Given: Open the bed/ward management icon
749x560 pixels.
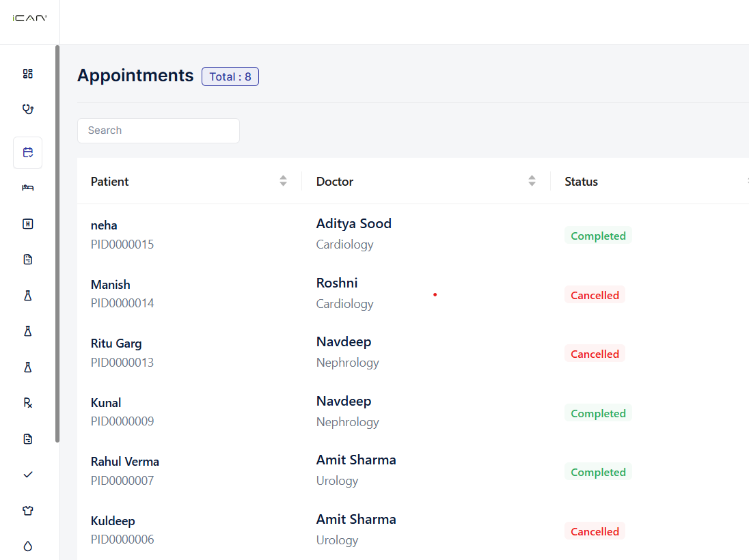Looking at the screenshot, I should tap(27, 188).
